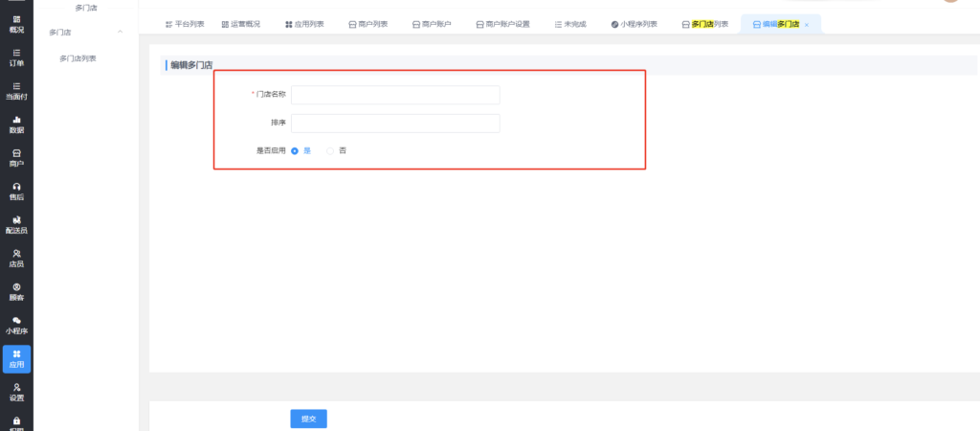980x431 pixels.
Task: Open the 售后 (After-sales) sidebar icon
Action: [x=16, y=191]
